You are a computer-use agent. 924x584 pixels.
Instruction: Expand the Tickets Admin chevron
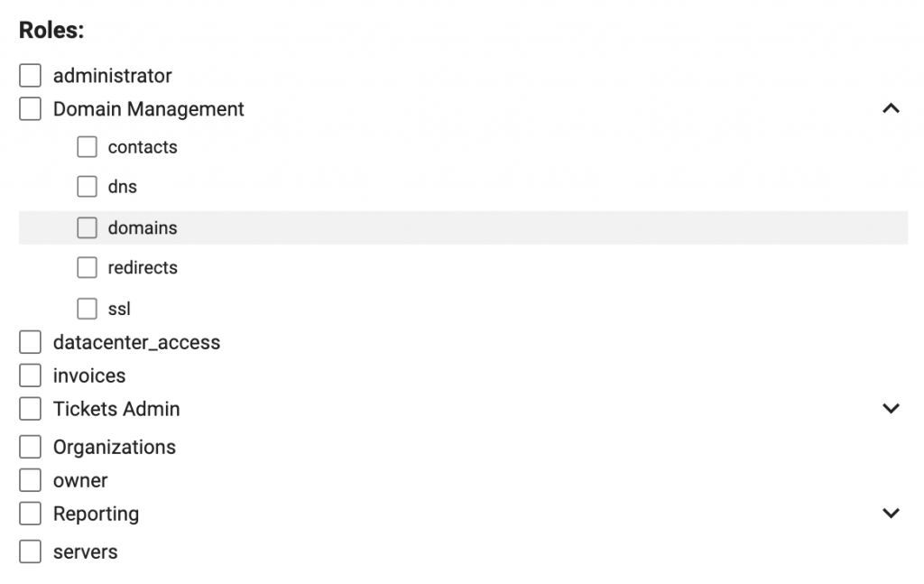coord(891,408)
